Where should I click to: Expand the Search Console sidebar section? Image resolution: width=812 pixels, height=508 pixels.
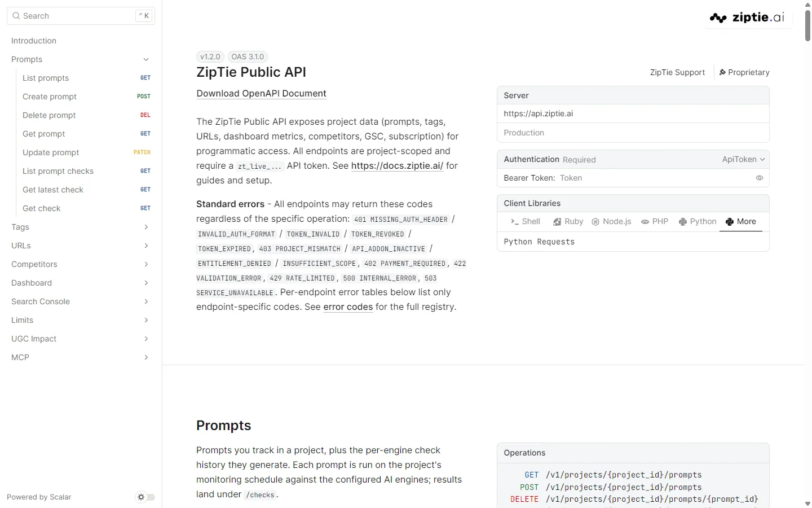81,301
